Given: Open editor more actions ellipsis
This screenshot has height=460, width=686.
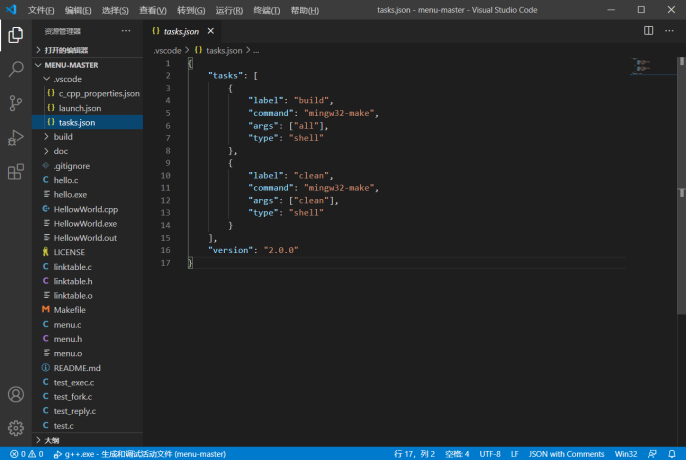Looking at the screenshot, I should [x=669, y=31].
